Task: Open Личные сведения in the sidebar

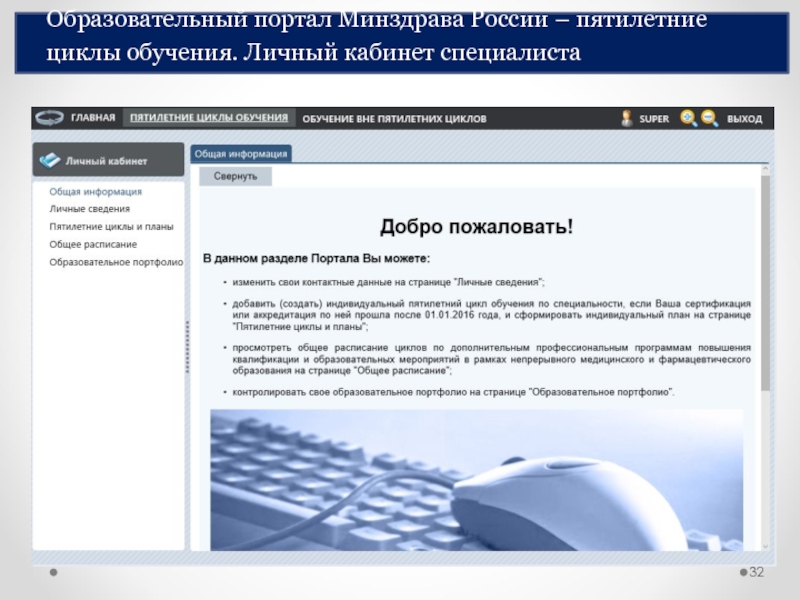Action: click(90, 209)
